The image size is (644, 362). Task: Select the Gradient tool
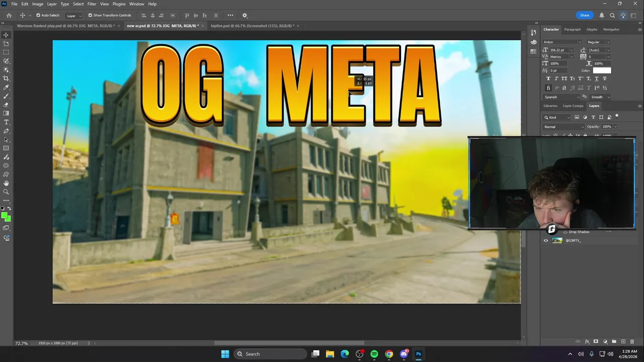coord(6,113)
